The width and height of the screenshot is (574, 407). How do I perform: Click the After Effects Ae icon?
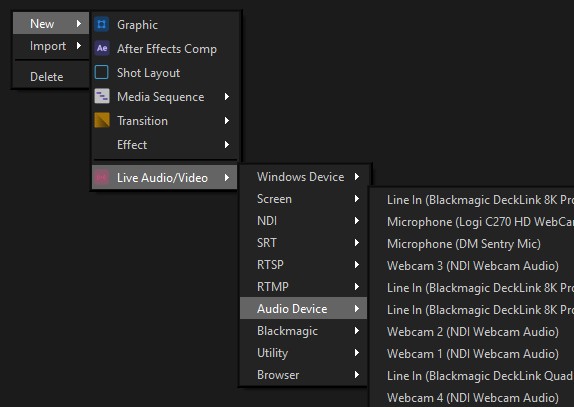click(x=102, y=48)
